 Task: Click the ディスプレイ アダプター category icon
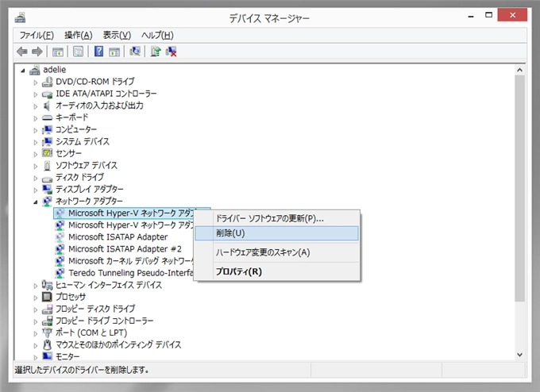47,189
